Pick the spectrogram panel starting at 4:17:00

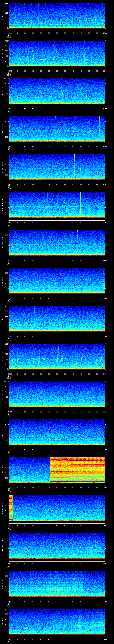tap(57, 129)
